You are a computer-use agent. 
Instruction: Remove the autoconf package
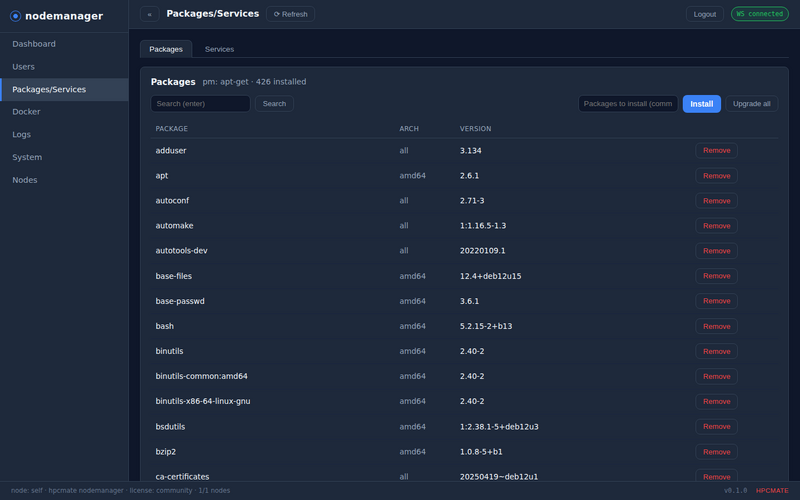pyautogui.click(x=716, y=201)
